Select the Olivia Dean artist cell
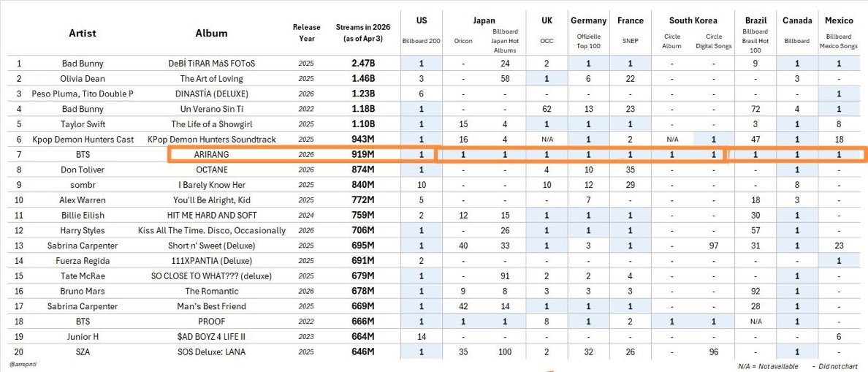Viewport: 868px width, 372px height. point(83,79)
